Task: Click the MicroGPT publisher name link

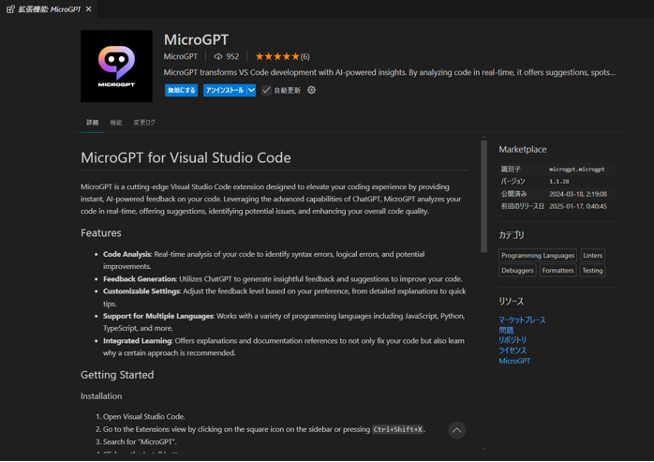Action: [181, 56]
